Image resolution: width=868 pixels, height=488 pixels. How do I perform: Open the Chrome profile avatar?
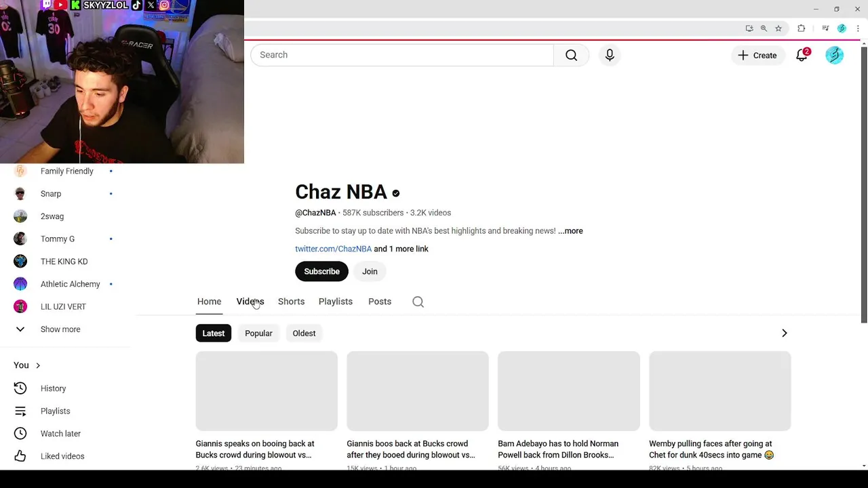pos(842,28)
